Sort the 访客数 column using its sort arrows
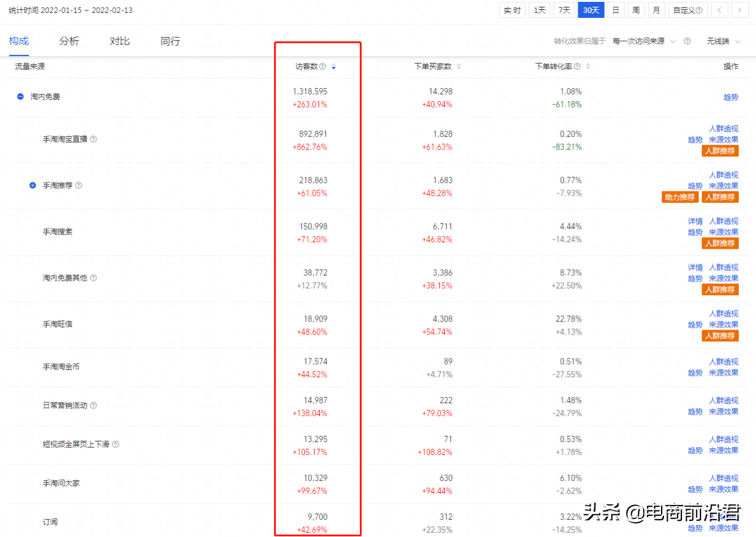Image resolution: width=756 pixels, height=537 pixels. click(333, 67)
